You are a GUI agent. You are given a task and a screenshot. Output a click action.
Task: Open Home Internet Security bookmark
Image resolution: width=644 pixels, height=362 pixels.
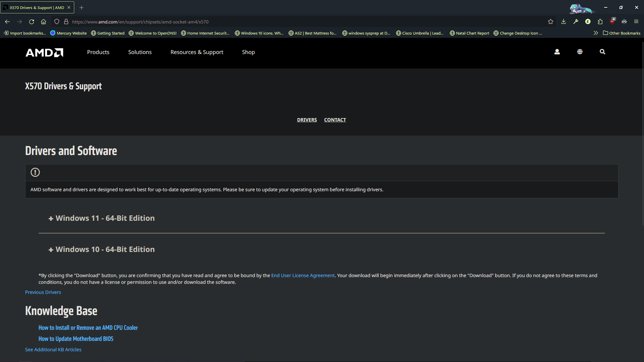pos(205,33)
